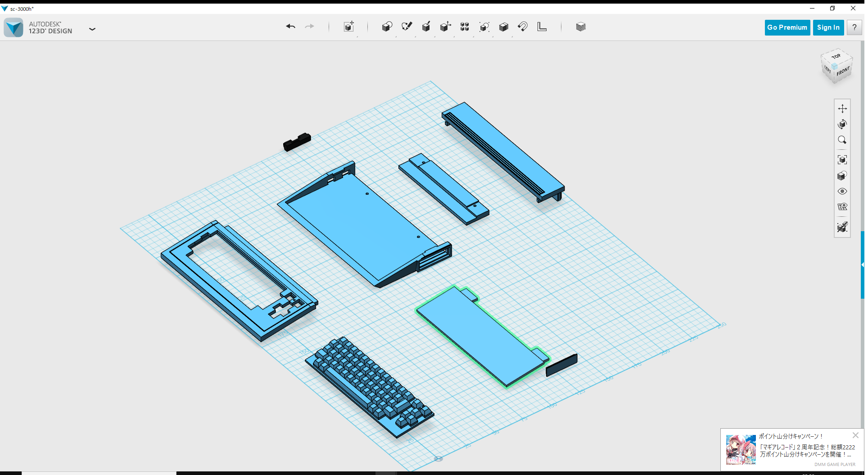868x475 pixels.
Task: Activate the Zoom tool in right sidebar
Action: click(x=842, y=140)
